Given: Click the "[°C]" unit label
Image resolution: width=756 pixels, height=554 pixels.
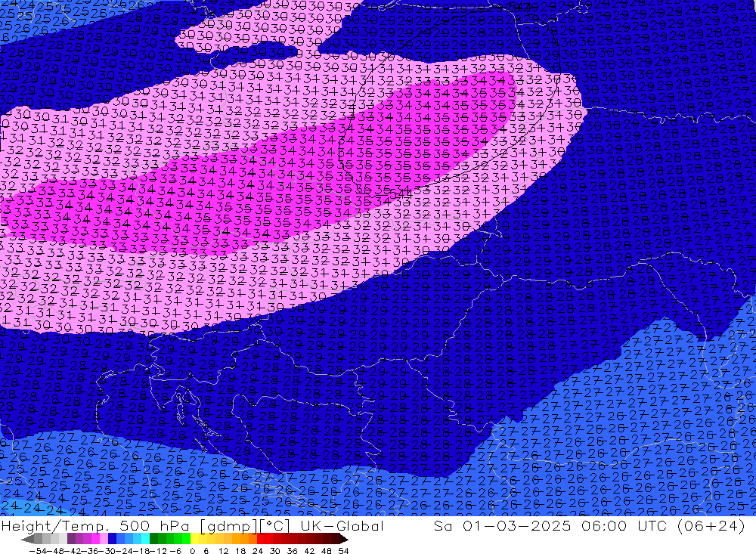Looking at the screenshot, I should pos(274,525).
